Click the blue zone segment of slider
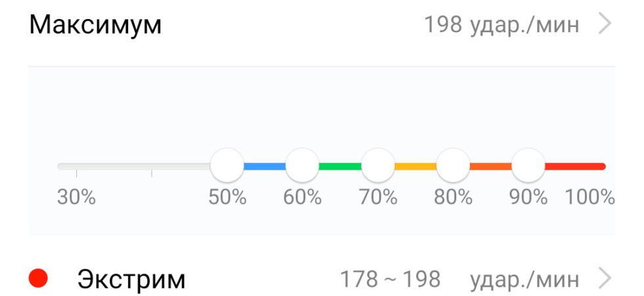The width and height of the screenshot is (644, 296). (264, 166)
